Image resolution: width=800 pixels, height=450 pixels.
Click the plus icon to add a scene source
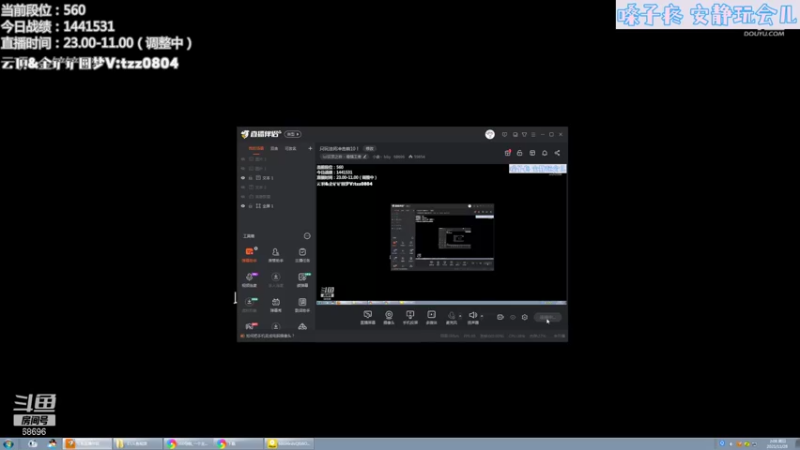coord(310,148)
